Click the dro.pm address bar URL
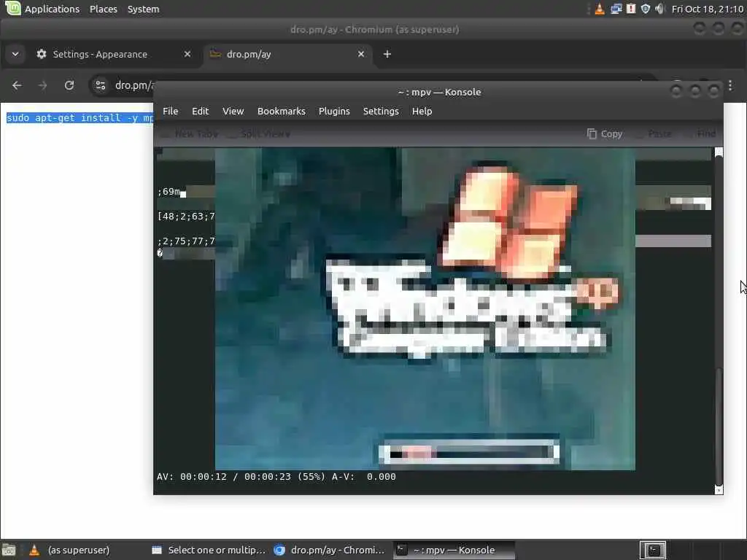The height and width of the screenshot is (560, 747). click(134, 85)
